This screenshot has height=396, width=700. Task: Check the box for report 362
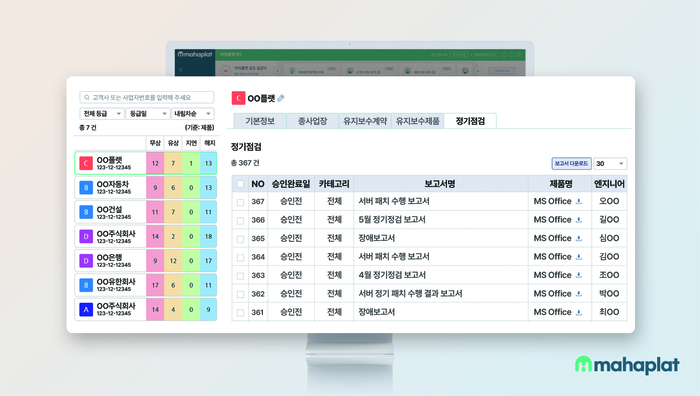[241, 295]
